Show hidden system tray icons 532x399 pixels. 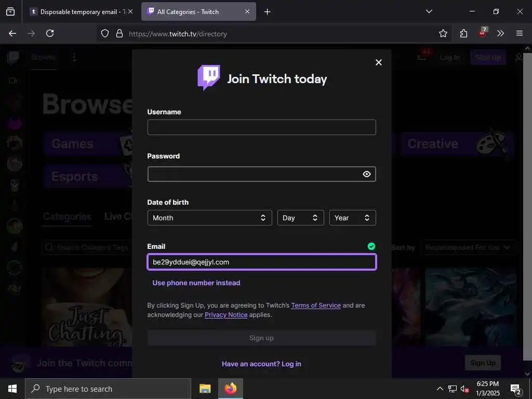coord(440,389)
